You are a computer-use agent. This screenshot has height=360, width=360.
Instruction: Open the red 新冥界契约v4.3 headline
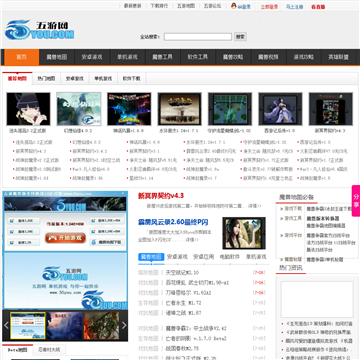click(x=161, y=196)
